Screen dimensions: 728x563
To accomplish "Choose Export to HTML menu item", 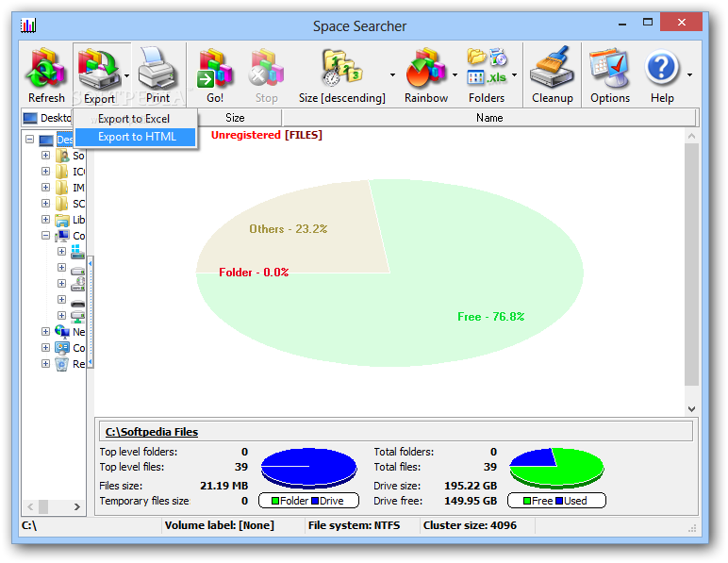I will [x=135, y=137].
